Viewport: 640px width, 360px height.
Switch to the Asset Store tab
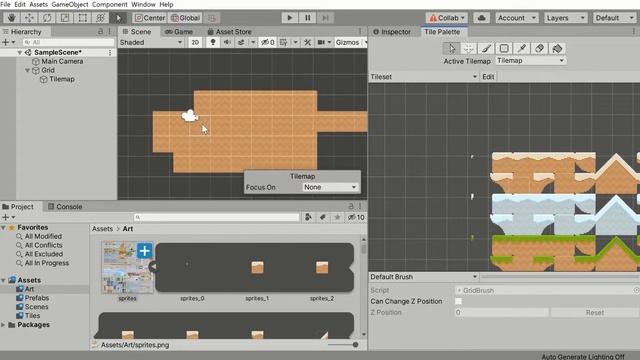coord(229,32)
